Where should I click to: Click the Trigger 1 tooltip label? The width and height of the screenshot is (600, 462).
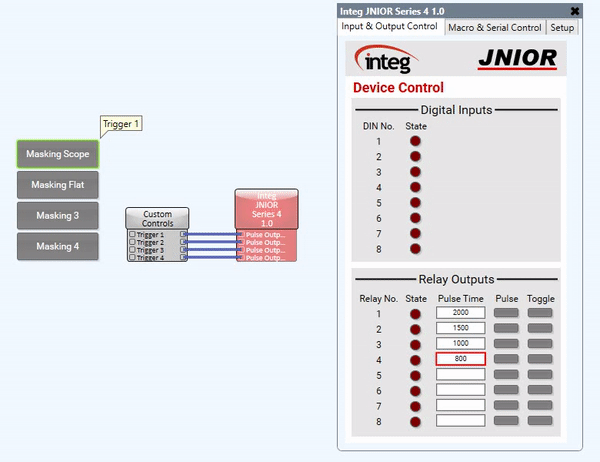[x=121, y=124]
